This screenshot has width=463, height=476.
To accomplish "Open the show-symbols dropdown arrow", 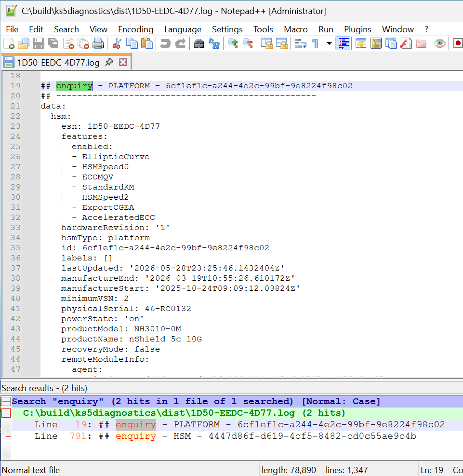I will coord(329,44).
